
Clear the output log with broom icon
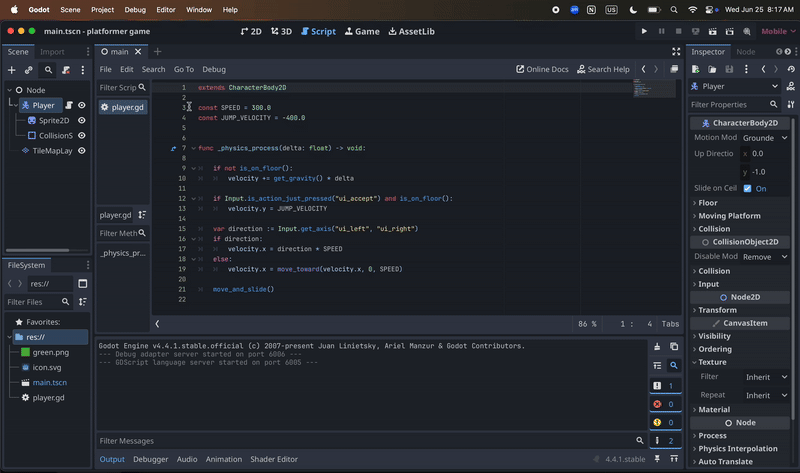point(657,346)
